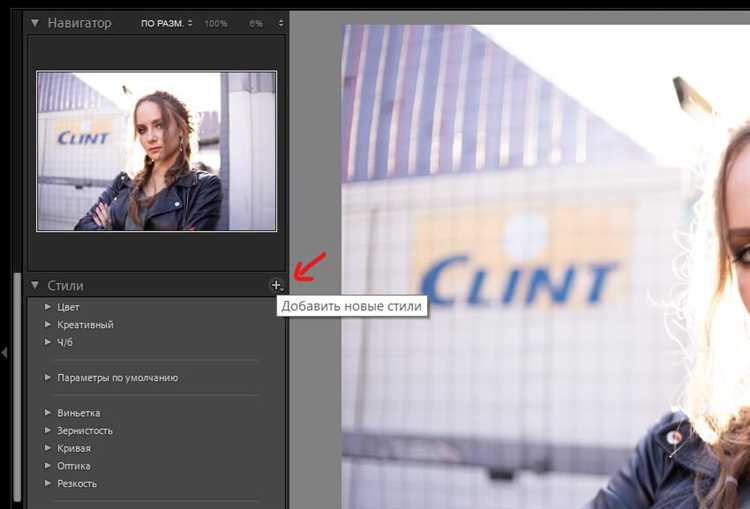Select the Резкость label
Screen dimensions: 750x509
[77, 484]
